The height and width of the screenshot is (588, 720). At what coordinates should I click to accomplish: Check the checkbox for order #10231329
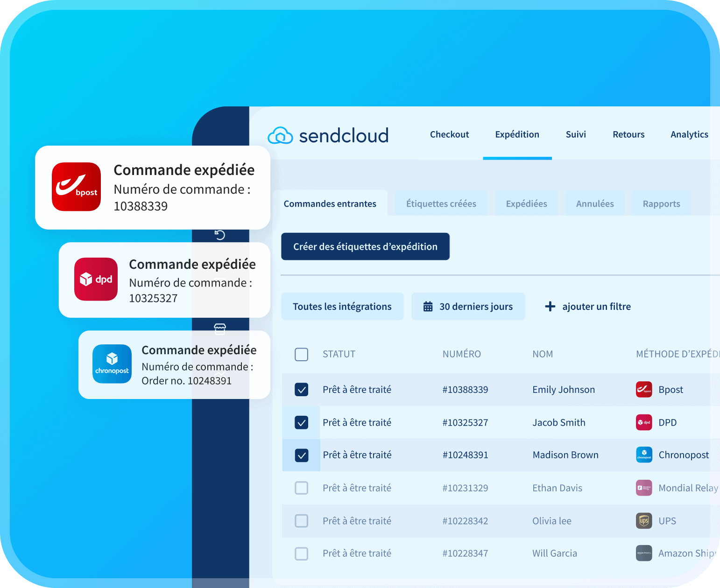pyautogui.click(x=302, y=488)
